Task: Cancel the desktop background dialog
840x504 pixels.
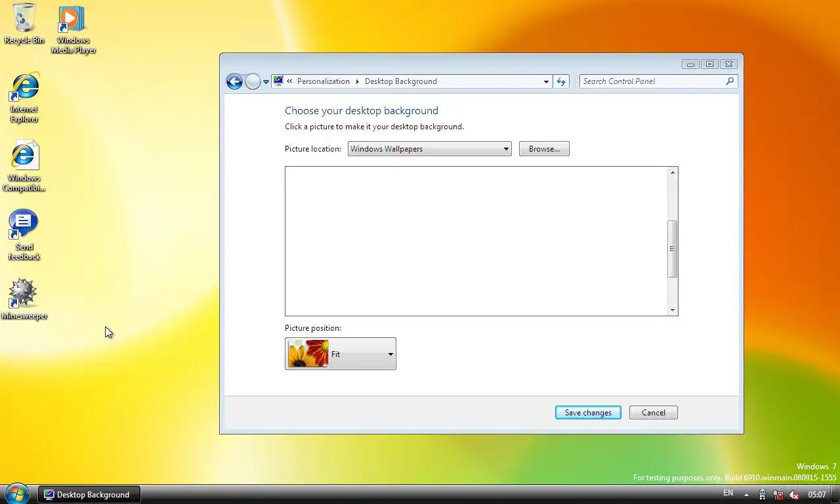Action: 654,413
